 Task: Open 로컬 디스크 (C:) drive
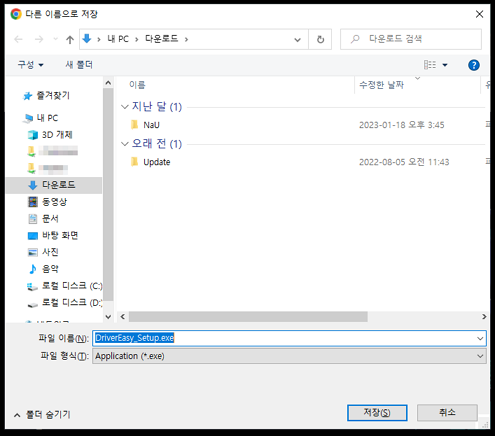pos(64,286)
